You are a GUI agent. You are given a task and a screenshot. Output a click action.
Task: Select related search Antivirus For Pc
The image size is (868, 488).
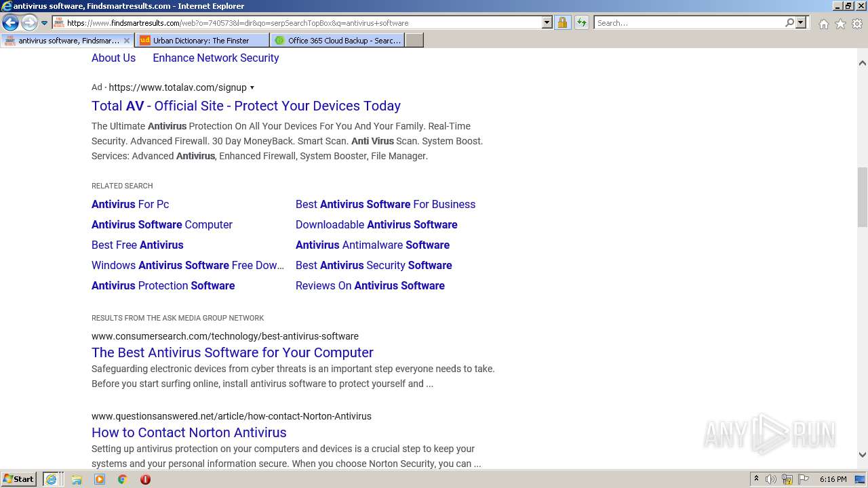(130, 204)
